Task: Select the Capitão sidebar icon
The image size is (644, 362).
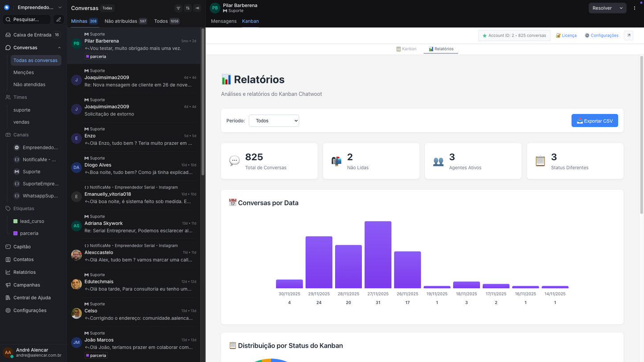Action: point(9,246)
